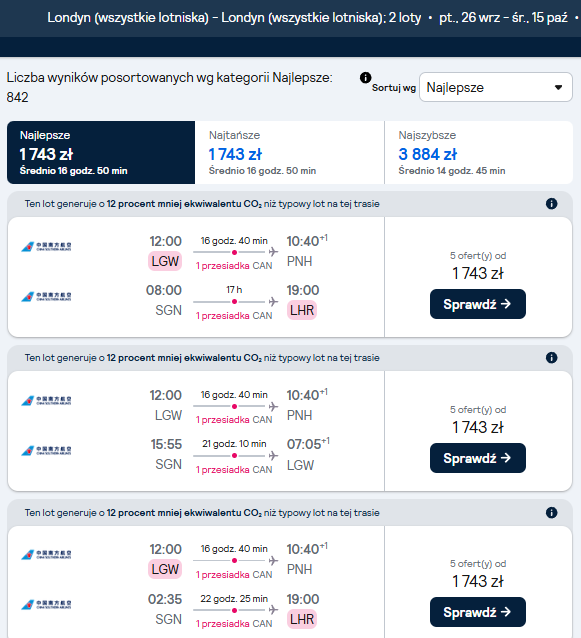Click Sprawdź button for first flight offer
The height and width of the screenshot is (638, 581).
click(x=478, y=304)
